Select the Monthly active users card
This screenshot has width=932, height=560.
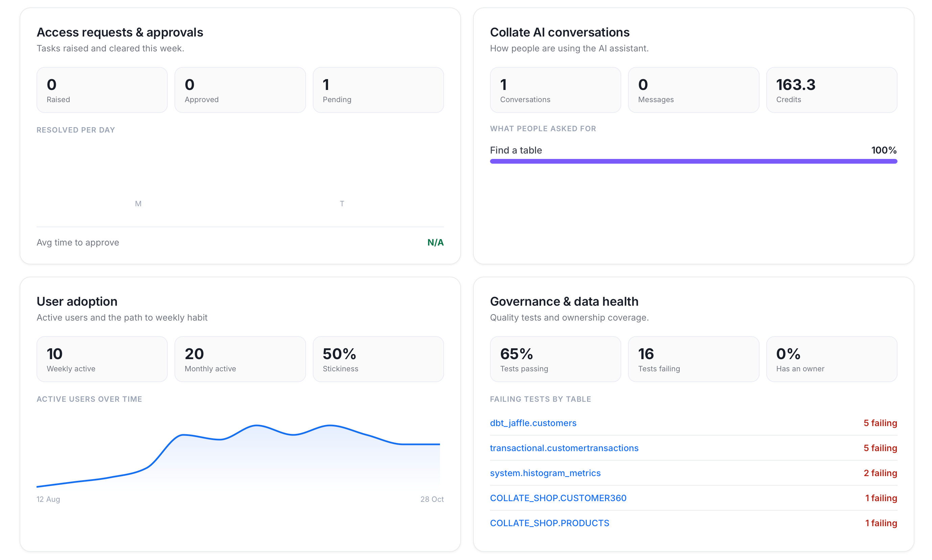[240, 359]
